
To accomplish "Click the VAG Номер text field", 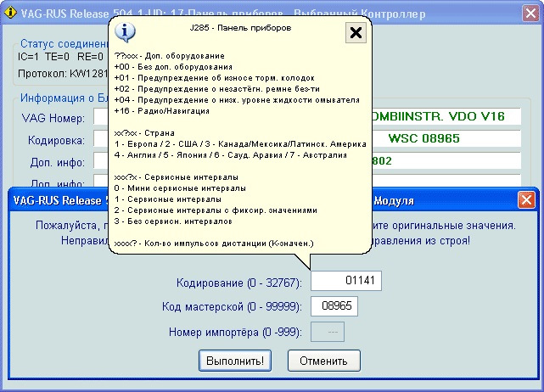I will [x=100, y=116].
